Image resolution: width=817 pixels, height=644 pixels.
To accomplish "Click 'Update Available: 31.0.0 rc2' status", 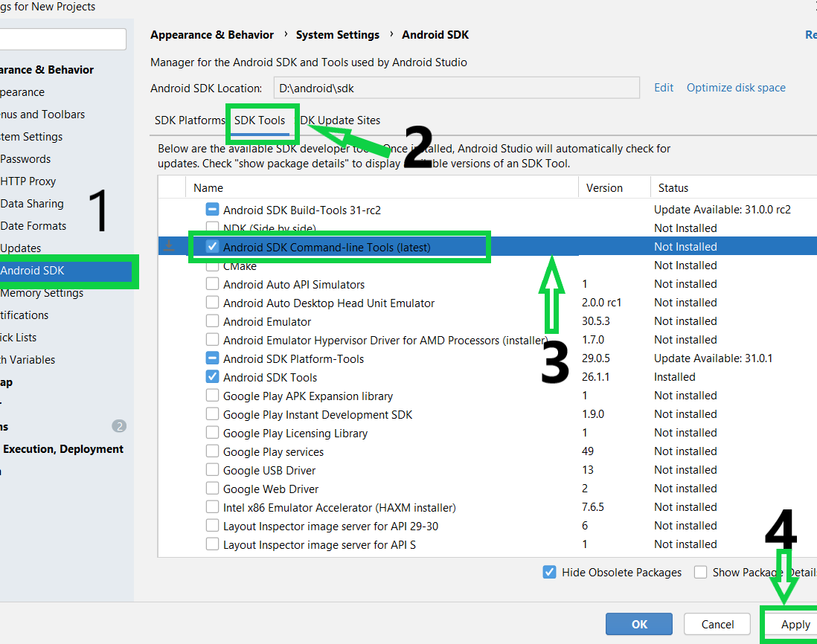I will click(x=723, y=209).
